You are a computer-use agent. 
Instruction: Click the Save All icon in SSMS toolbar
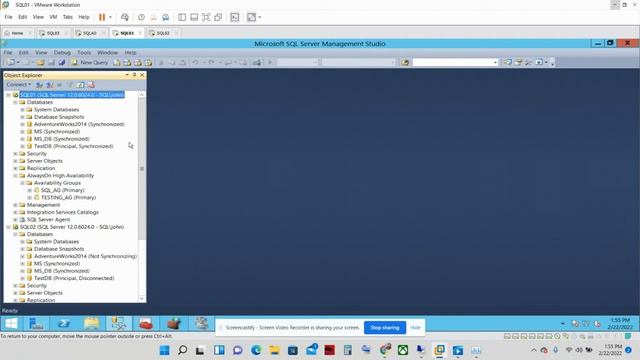(62, 62)
